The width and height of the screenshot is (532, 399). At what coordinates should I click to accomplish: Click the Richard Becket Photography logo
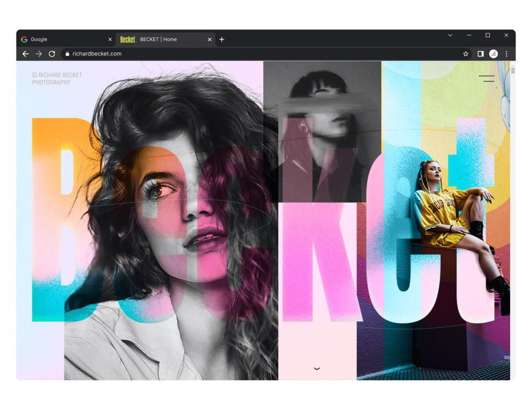click(x=57, y=78)
